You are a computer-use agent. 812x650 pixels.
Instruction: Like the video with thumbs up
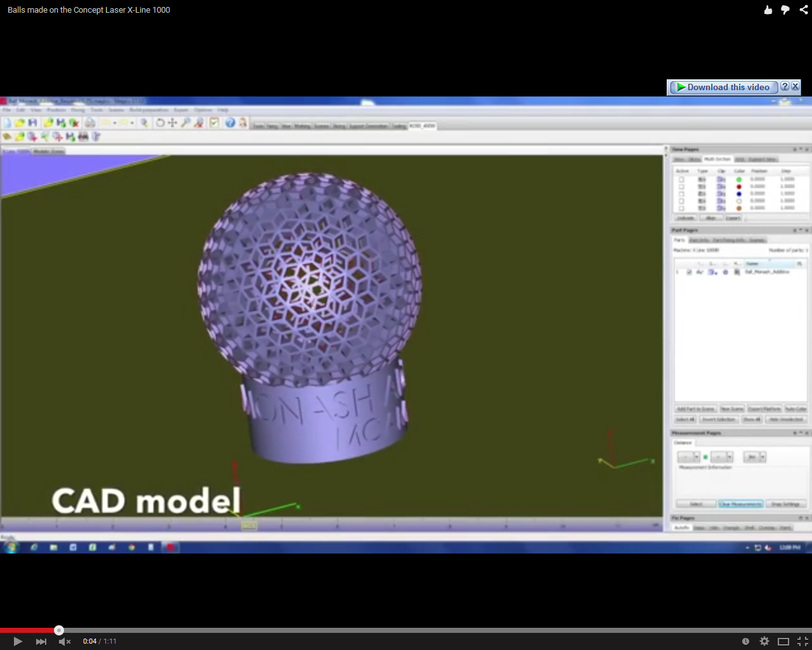768,10
